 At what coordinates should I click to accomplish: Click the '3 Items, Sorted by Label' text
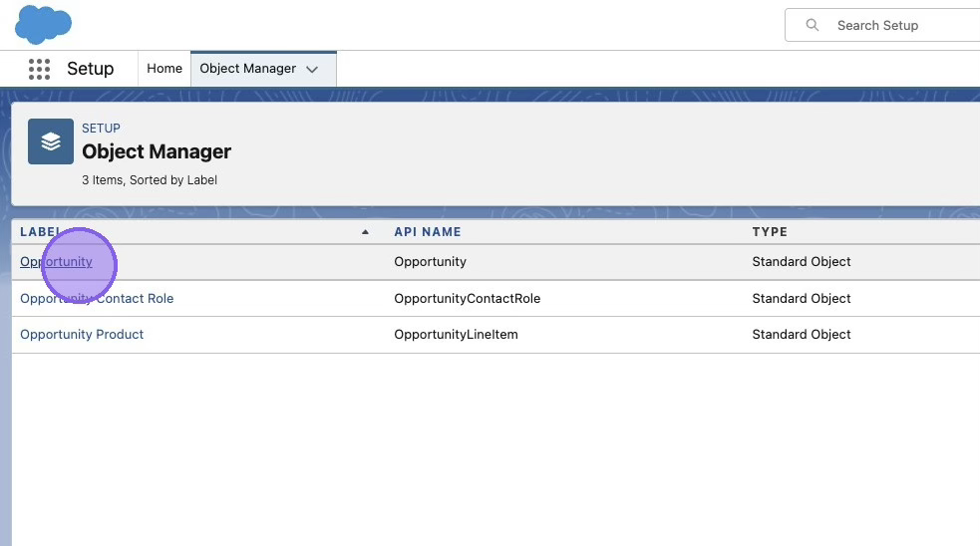tap(150, 180)
